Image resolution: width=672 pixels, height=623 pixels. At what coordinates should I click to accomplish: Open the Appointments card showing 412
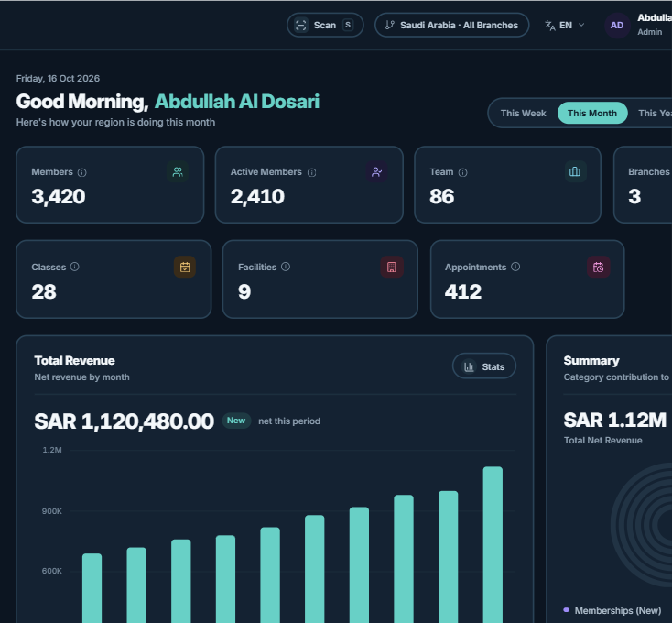tap(527, 279)
